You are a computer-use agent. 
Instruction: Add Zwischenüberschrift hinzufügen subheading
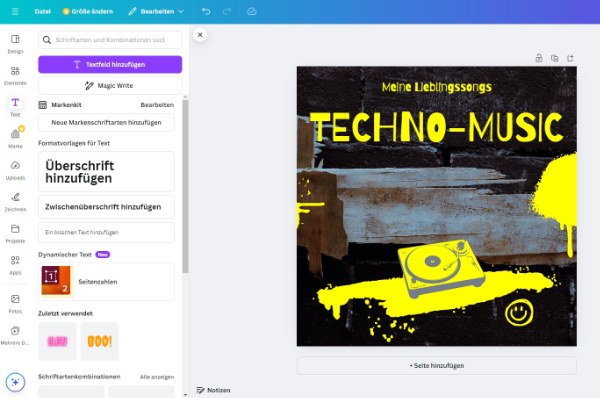tap(106, 207)
